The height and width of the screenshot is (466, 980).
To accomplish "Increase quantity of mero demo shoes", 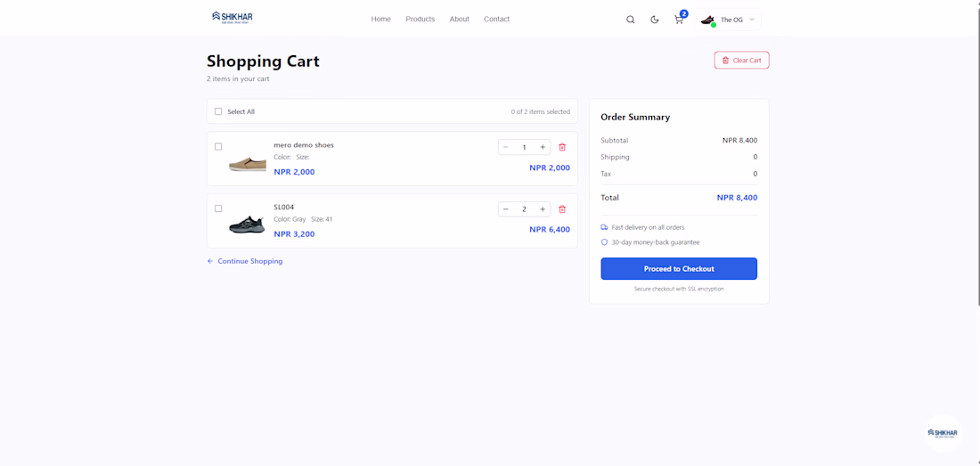I will click(543, 147).
